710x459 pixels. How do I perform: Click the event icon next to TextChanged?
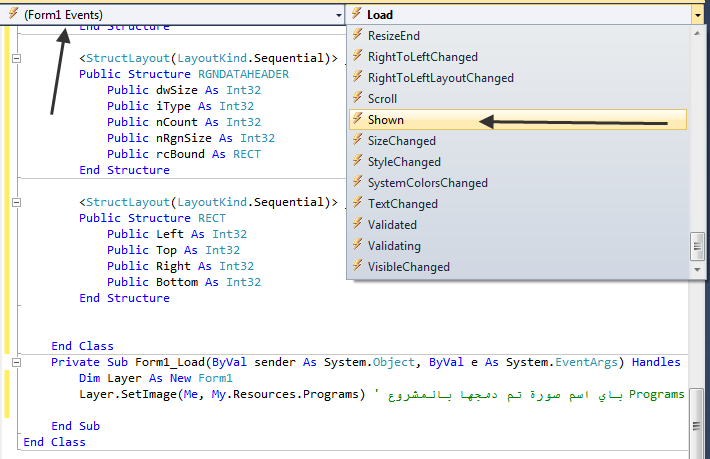coord(358,204)
